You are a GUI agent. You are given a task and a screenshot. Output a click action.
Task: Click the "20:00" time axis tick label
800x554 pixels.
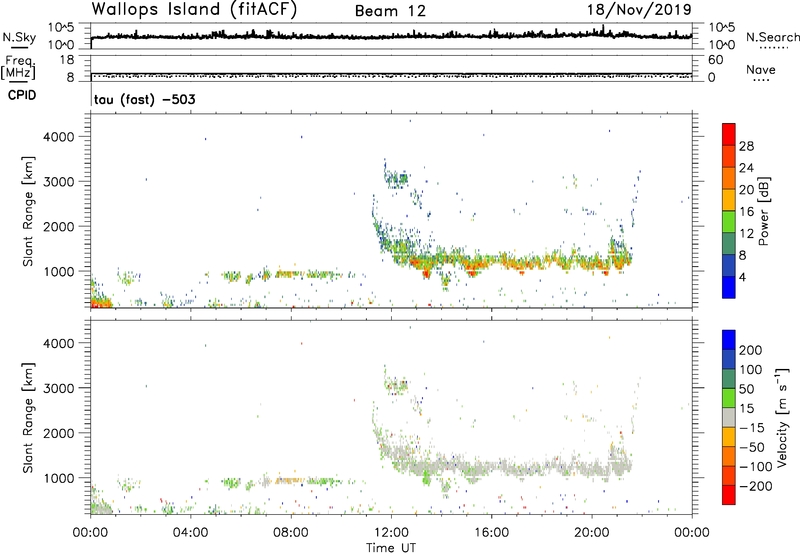pyautogui.click(x=592, y=532)
